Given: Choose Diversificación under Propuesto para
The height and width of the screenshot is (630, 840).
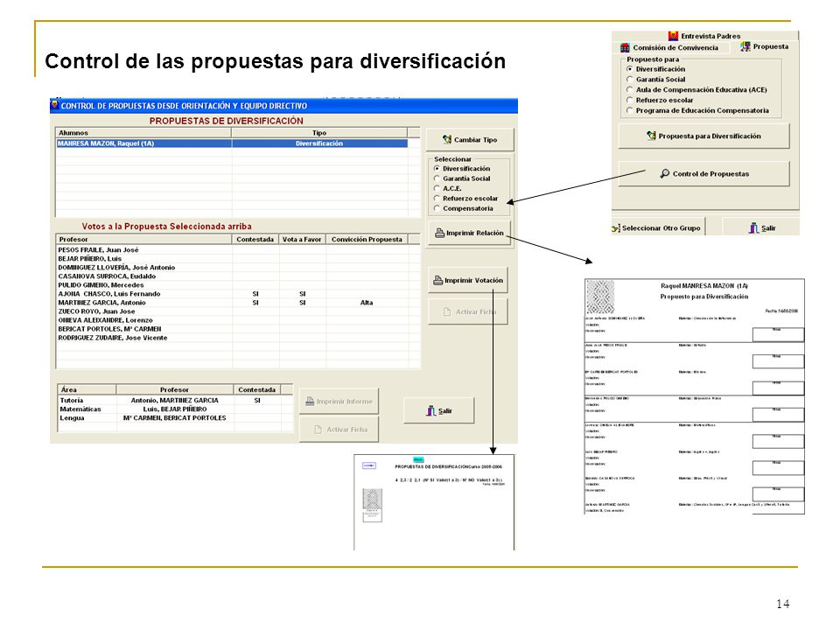Looking at the screenshot, I should 630,69.
